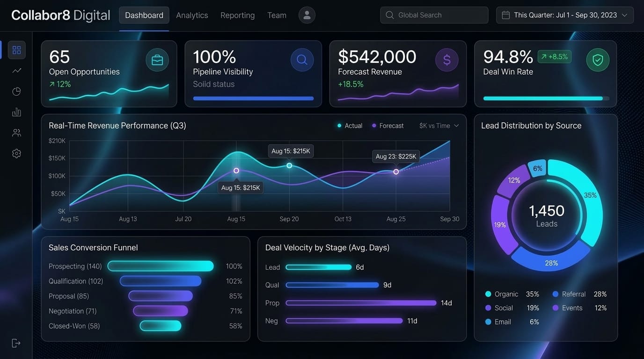Click the briefcase icon on Open Opportunities card

pyautogui.click(x=157, y=60)
